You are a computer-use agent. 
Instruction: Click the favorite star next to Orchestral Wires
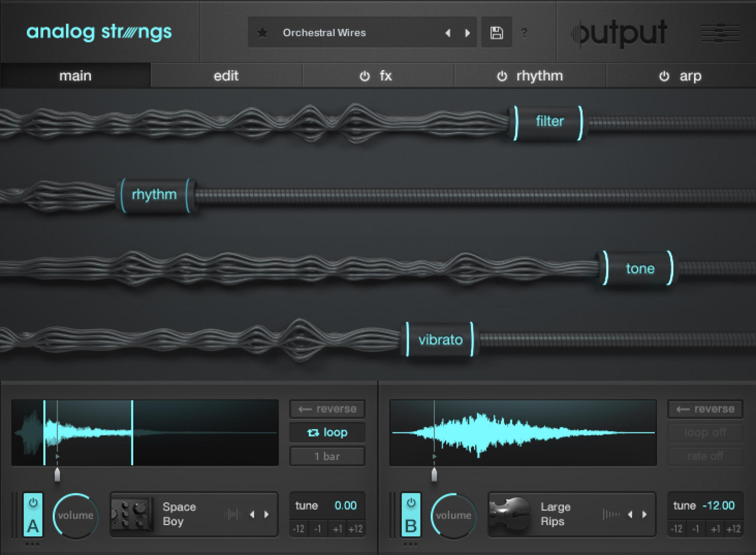263,32
